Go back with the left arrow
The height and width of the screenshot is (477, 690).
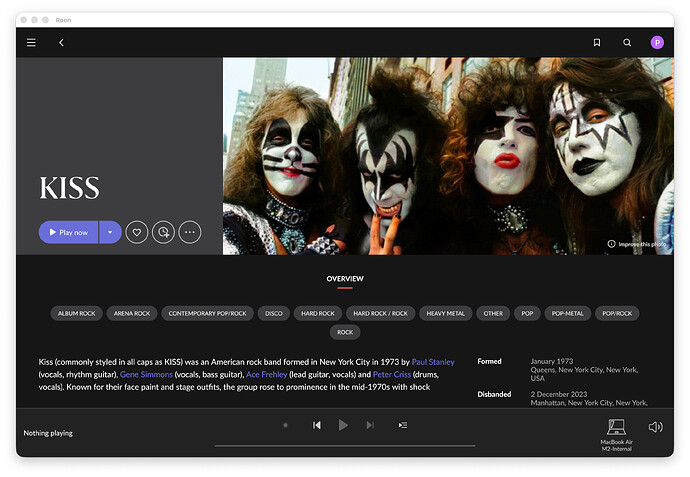62,43
